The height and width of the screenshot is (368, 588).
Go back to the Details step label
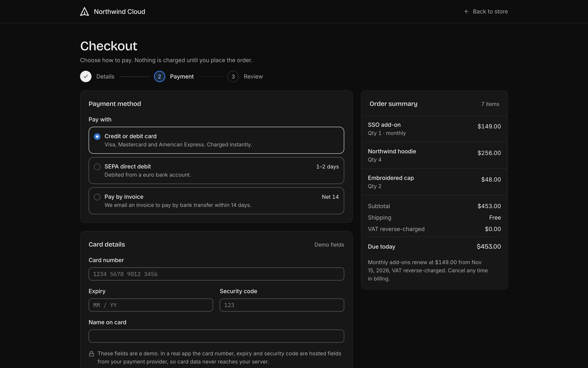point(105,76)
